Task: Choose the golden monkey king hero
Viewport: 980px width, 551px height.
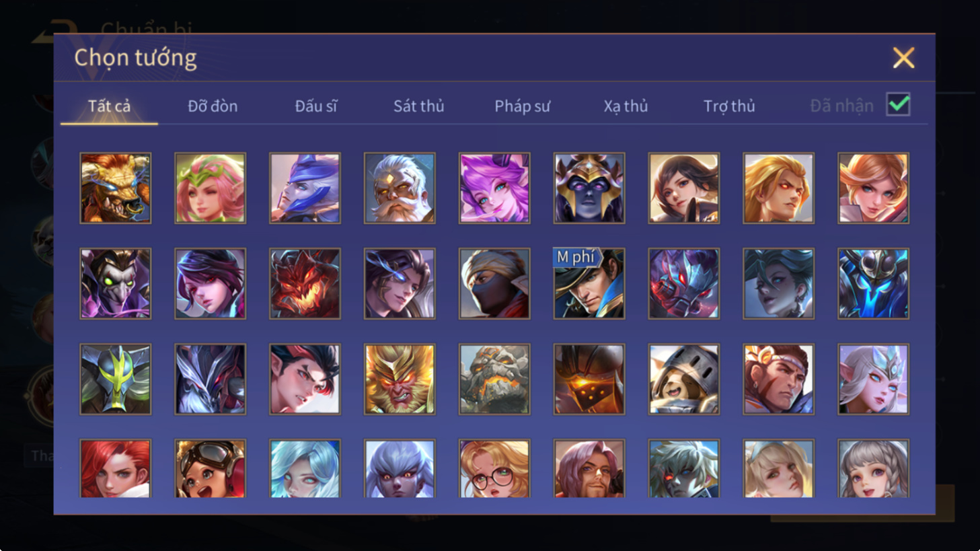Action: [x=400, y=379]
